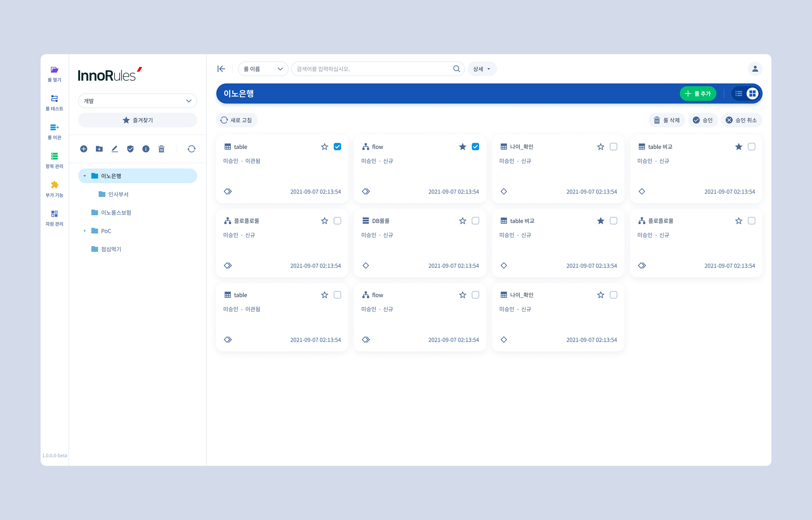Favorite the first table card star

pos(324,147)
